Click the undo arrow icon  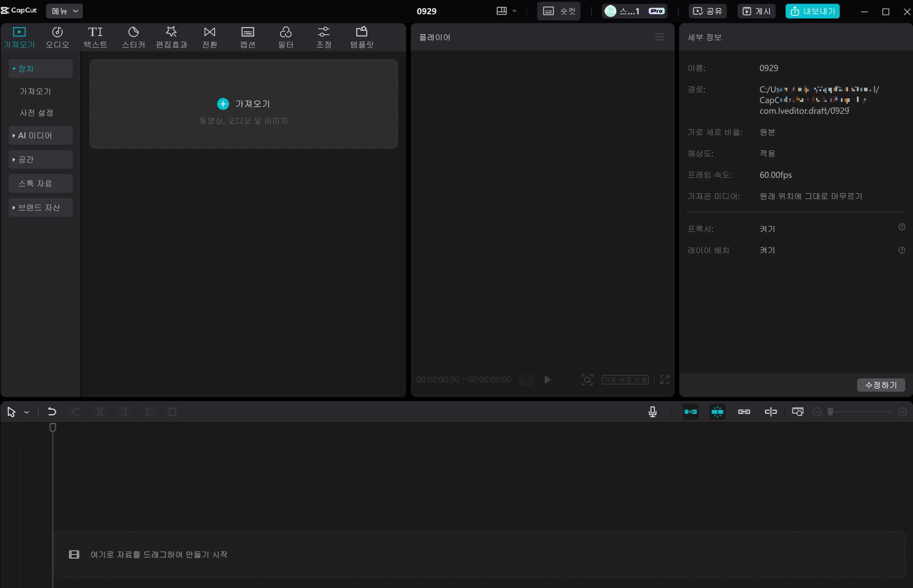tap(52, 412)
